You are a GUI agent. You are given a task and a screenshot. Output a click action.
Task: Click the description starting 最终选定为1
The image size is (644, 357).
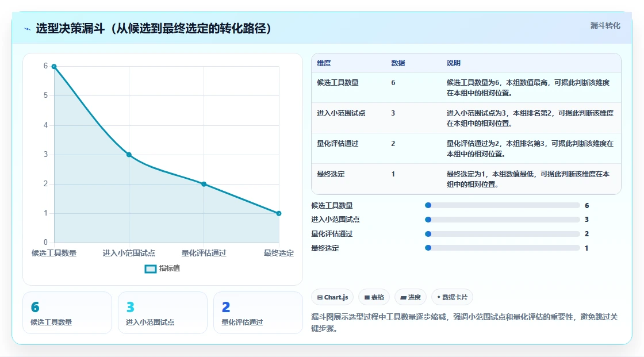coord(528,179)
